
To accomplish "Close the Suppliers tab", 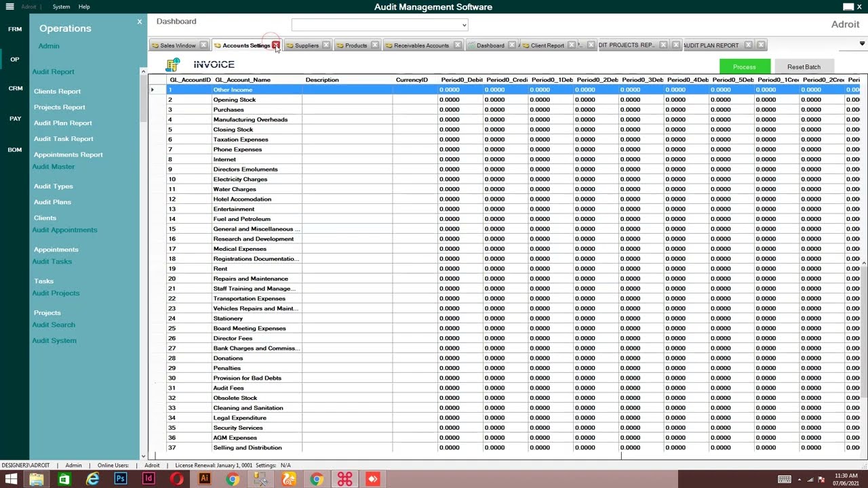I will pos(326,45).
